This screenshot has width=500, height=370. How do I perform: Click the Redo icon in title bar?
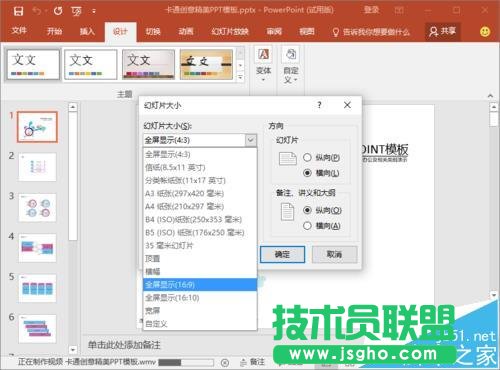(58, 11)
